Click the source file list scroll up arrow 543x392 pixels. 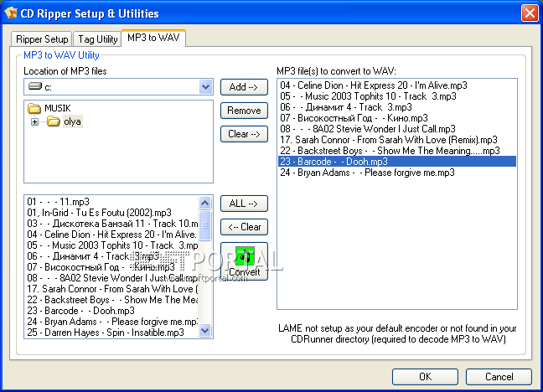[x=205, y=203]
